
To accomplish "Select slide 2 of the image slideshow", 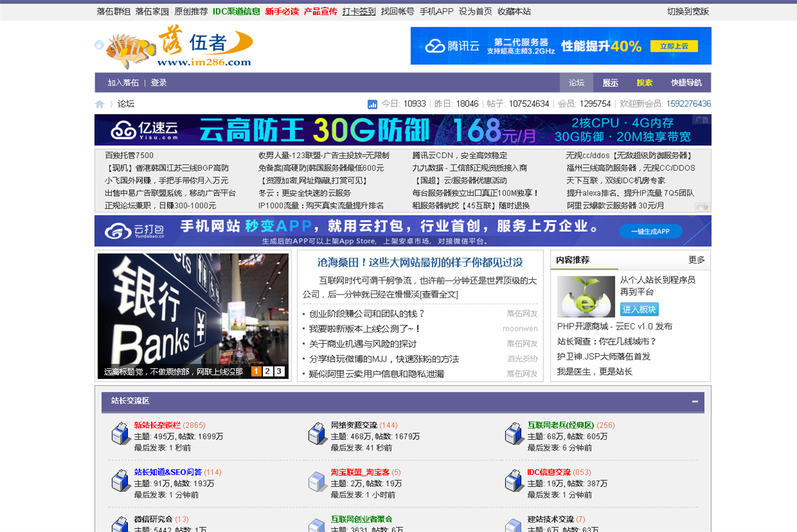I will tap(267, 371).
